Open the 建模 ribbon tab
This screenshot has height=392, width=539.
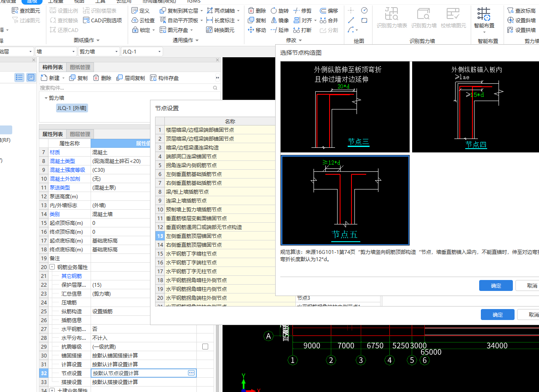32,1
